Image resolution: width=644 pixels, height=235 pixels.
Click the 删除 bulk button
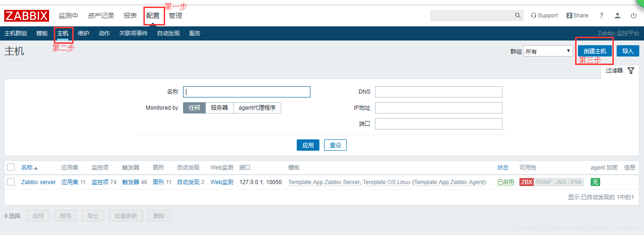[159, 216]
